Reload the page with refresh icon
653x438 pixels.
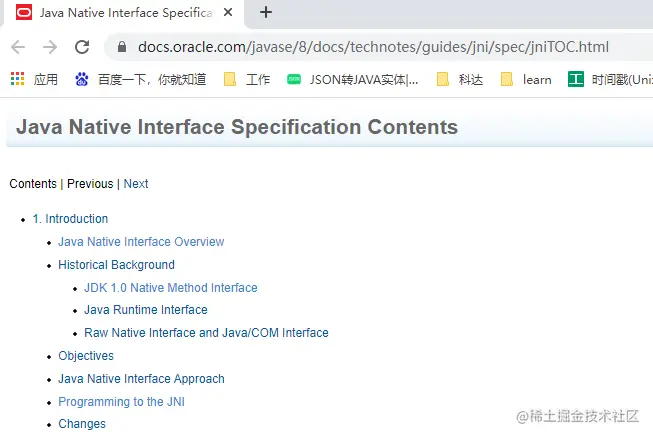pyautogui.click(x=82, y=47)
